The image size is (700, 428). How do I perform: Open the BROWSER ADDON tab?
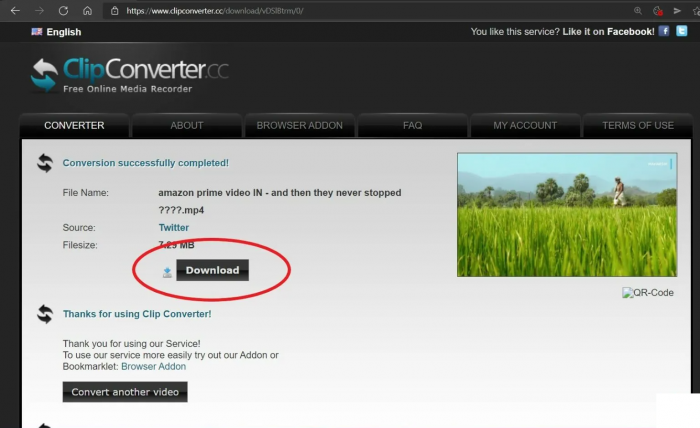300,125
